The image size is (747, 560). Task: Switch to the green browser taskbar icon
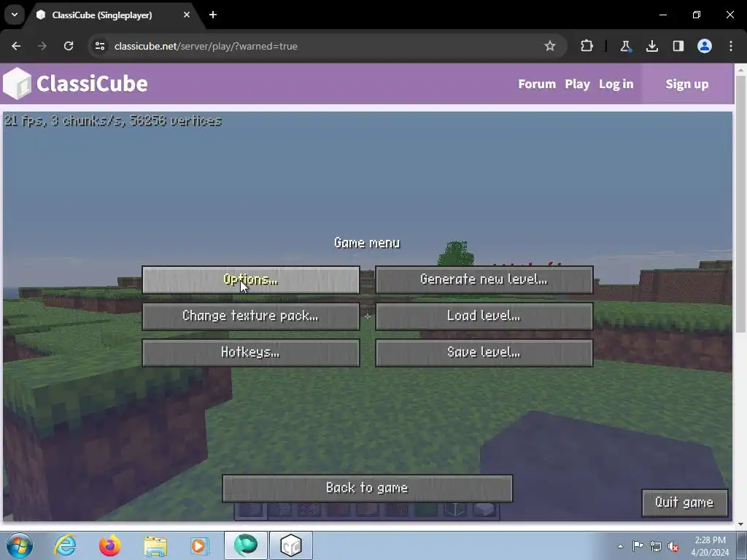coord(246,545)
